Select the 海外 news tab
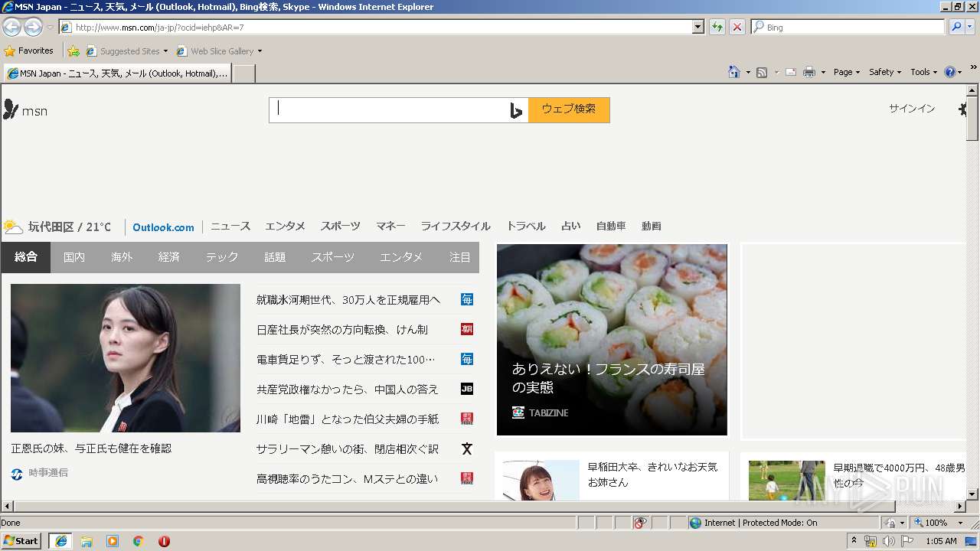The width and height of the screenshot is (980, 551). point(122,257)
